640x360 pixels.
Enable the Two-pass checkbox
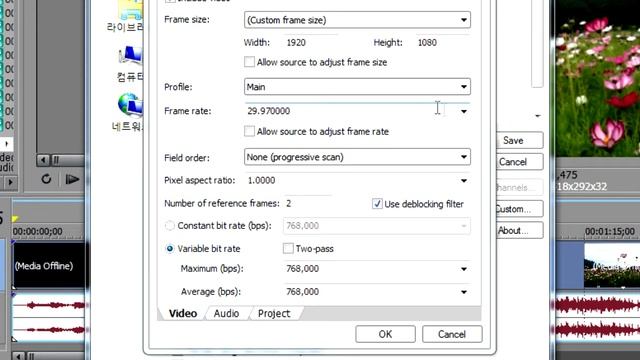288,249
